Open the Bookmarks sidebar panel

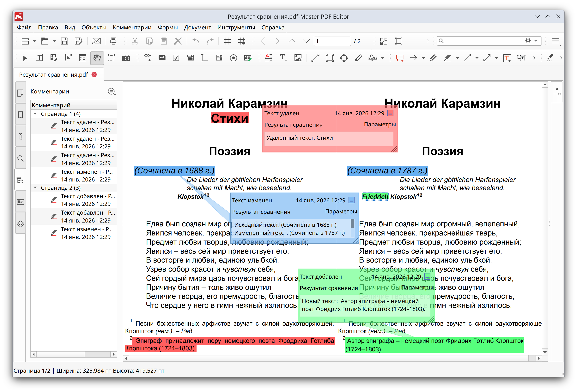(21, 115)
